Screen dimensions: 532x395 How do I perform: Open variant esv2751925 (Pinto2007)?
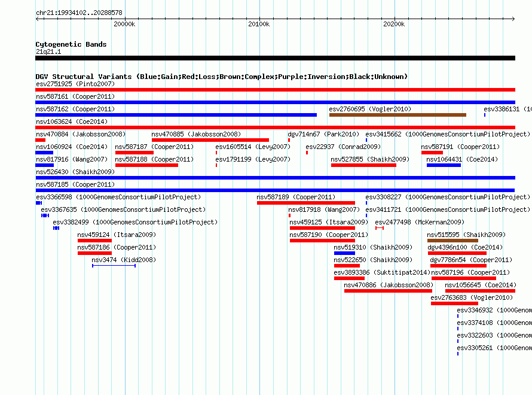pyautogui.click(x=75, y=84)
